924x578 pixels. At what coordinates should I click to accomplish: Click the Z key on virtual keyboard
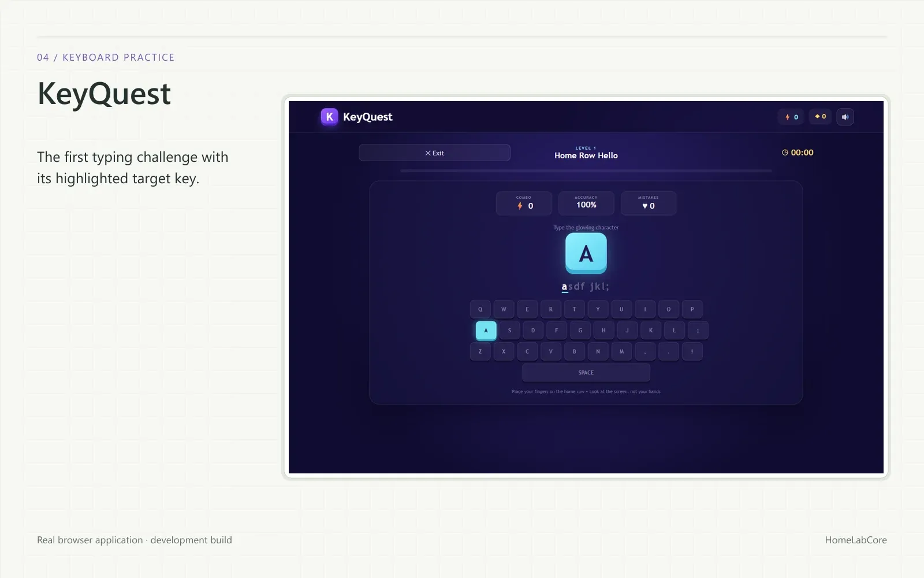[480, 351]
